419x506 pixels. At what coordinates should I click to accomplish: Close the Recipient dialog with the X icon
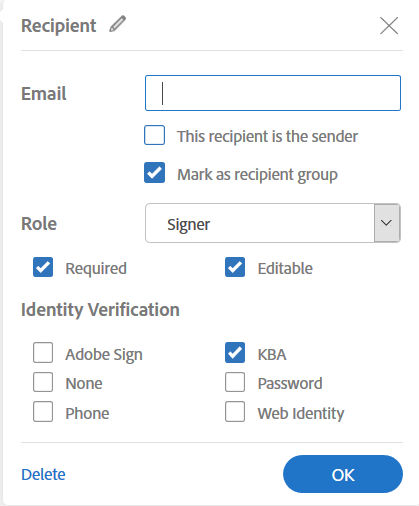pyautogui.click(x=389, y=26)
